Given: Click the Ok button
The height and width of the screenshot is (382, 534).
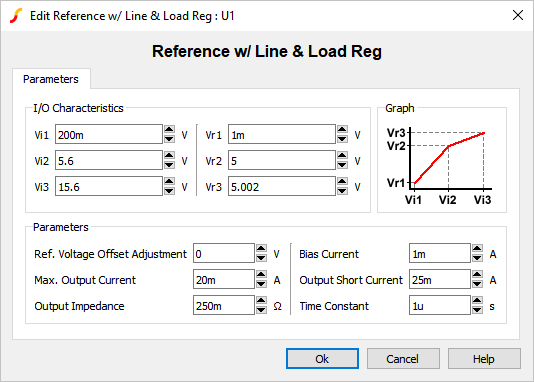Looking at the screenshot, I should 322,359.
